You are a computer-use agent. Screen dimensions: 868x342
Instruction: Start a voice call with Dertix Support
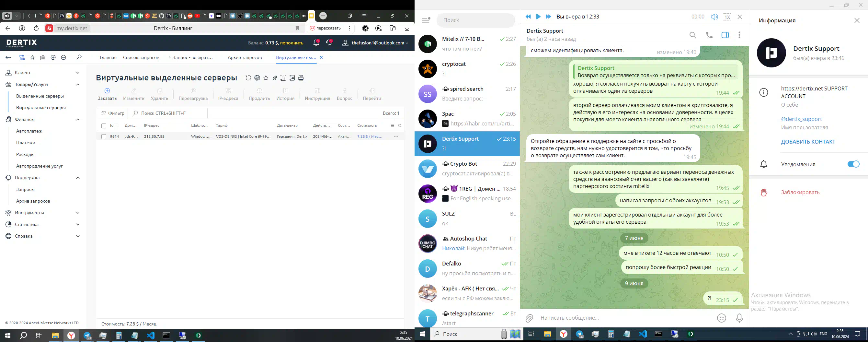click(x=709, y=35)
